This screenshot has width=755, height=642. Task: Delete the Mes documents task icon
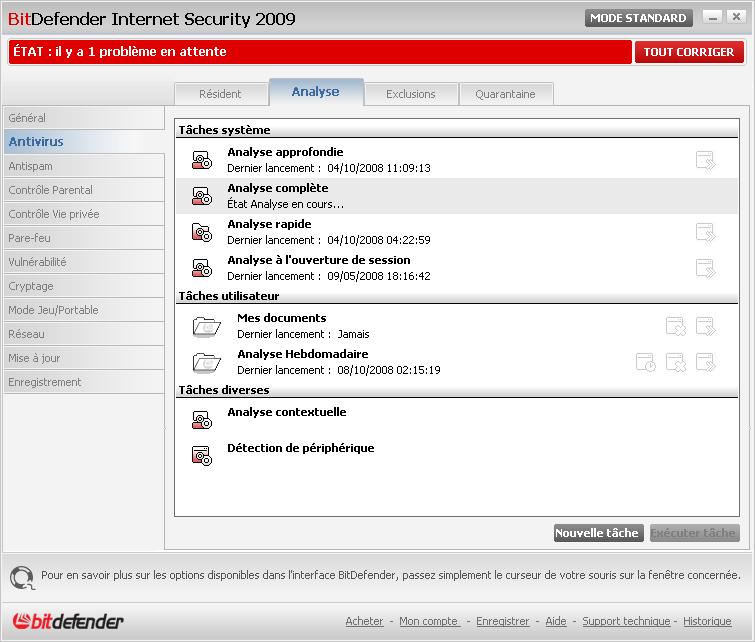pyautogui.click(x=676, y=326)
